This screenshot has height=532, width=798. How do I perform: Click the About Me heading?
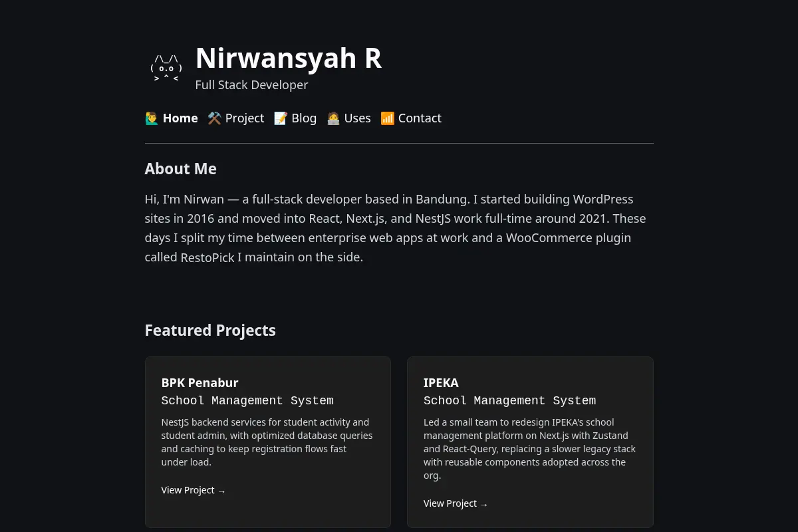pyautogui.click(x=181, y=169)
